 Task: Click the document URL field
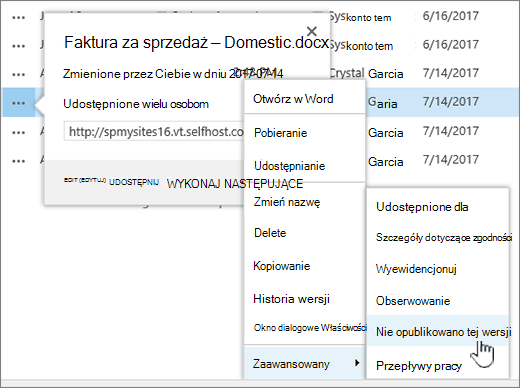(154, 132)
